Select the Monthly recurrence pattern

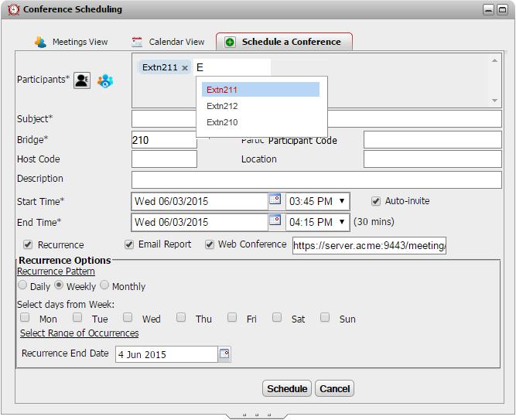104,285
